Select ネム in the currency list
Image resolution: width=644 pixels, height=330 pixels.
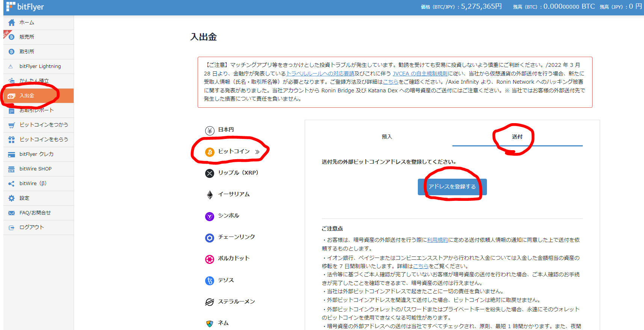223,323
